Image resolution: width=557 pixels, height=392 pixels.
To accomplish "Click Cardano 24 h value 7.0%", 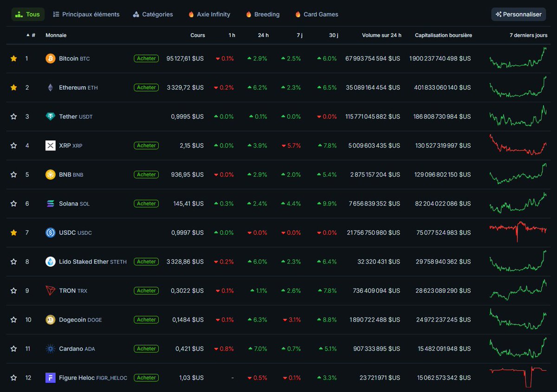I will click(257, 348).
